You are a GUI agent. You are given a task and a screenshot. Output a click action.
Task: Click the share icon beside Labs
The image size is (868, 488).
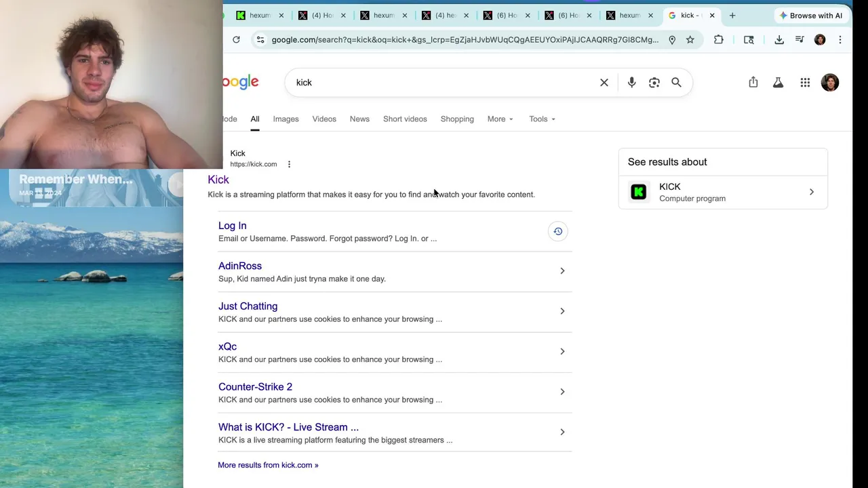coord(753,82)
